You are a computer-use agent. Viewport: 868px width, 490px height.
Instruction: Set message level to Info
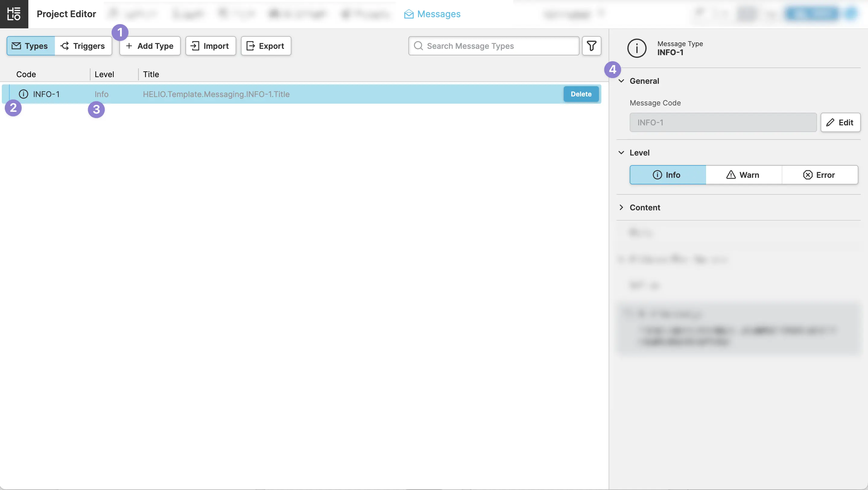[667, 175]
